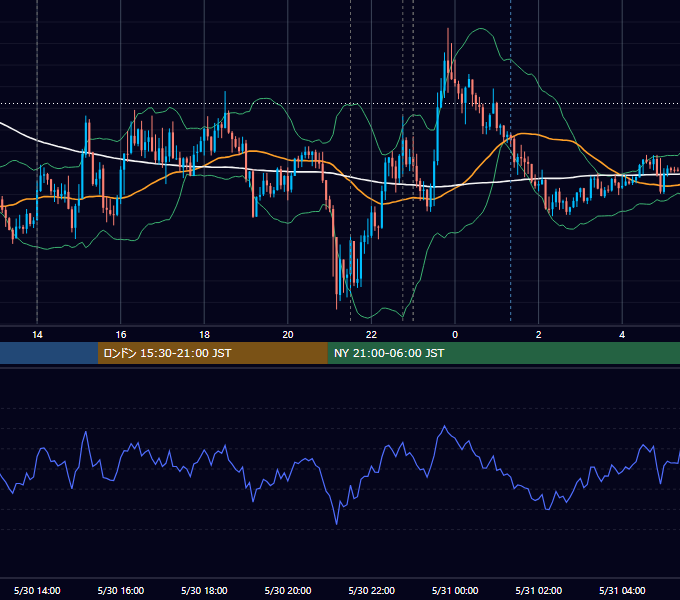The height and width of the screenshot is (600, 680).
Task: Click the lowest candlestick wick after 21:00
Action: coord(337,303)
